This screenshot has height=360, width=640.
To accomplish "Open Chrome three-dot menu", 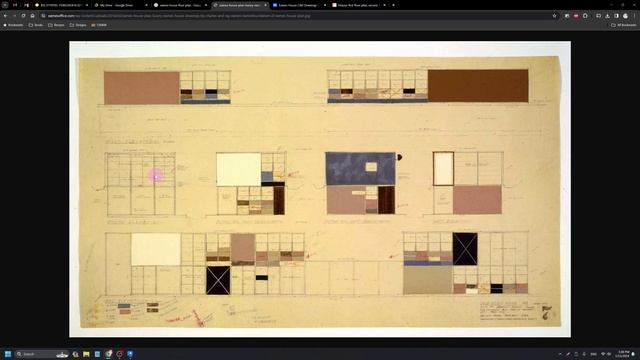I will (x=635, y=16).
